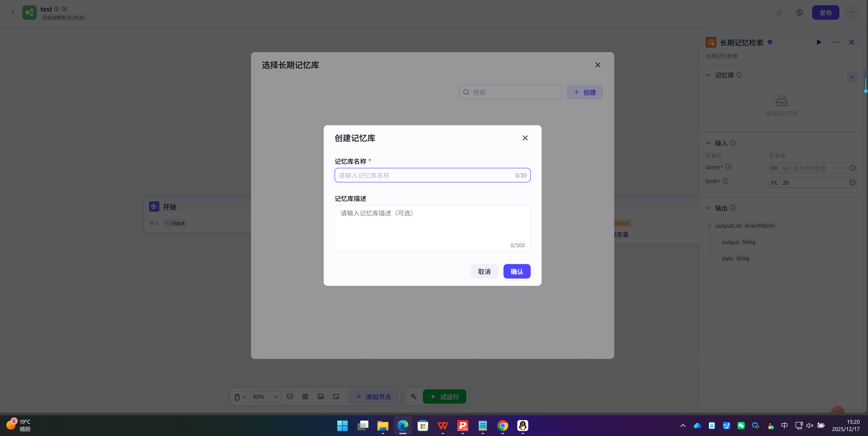The image size is (868, 436).
Task: Open WeChat from the taskbar
Action: (741, 425)
